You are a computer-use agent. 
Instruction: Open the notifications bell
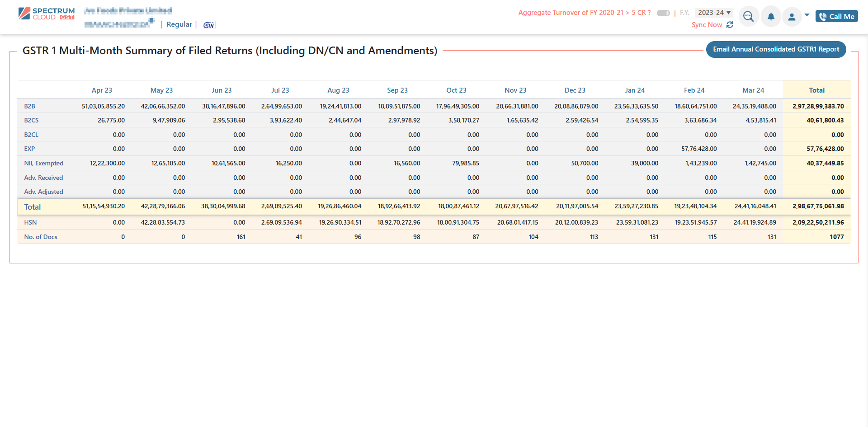[x=771, y=17]
